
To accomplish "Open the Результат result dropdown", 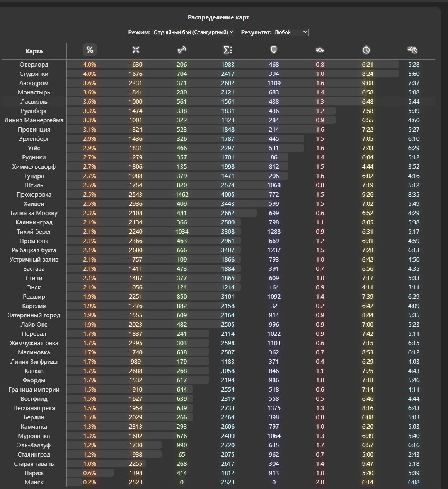I will pyautogui.click(x=291, y=32).
